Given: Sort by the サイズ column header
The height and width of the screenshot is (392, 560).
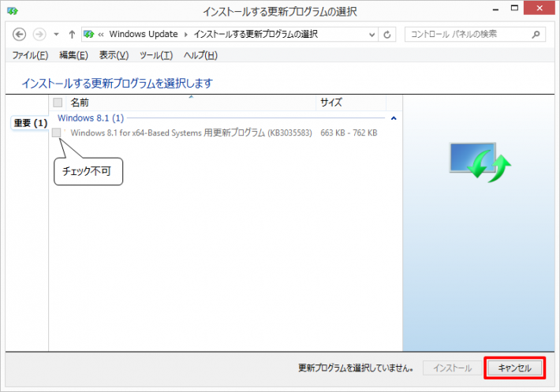Looking at the screenshot, I should (x=351, y=103).
